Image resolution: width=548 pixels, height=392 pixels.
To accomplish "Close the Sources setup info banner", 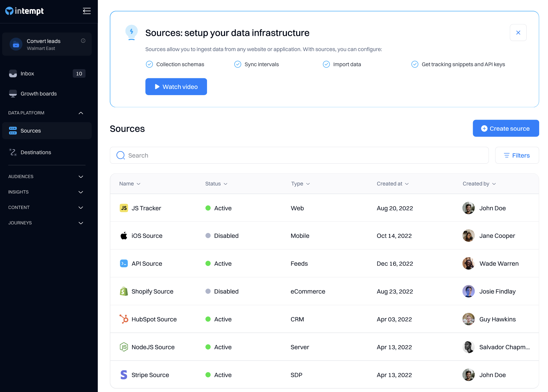I will click(x=518, y=33).
